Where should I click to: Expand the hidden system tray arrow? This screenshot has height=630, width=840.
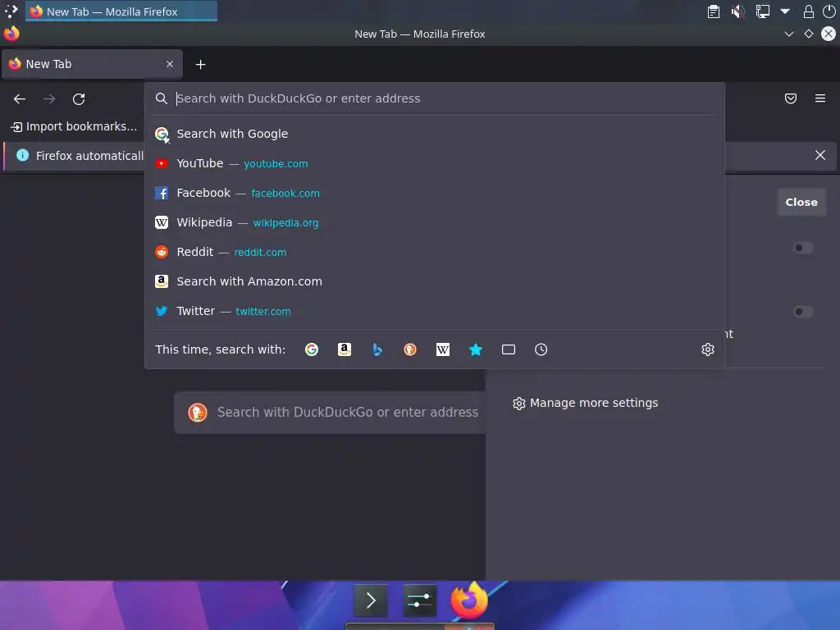[x=785, y=11]
